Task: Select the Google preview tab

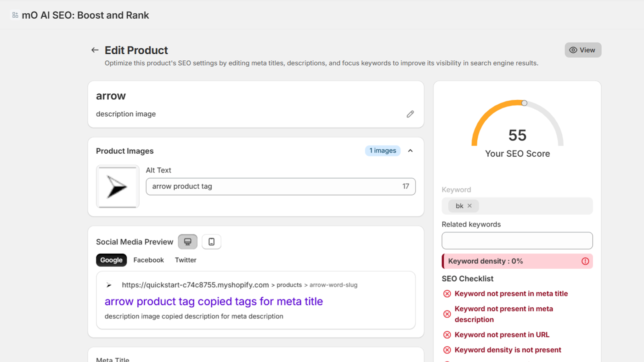Action: tap(111, 260)
